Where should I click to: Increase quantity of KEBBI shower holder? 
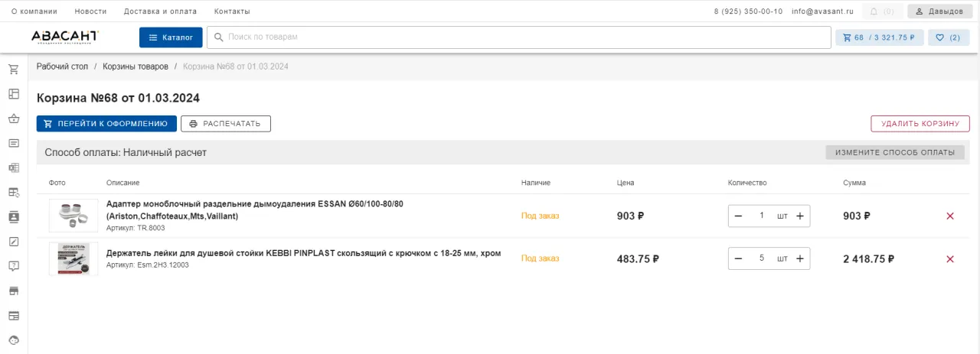799,259
